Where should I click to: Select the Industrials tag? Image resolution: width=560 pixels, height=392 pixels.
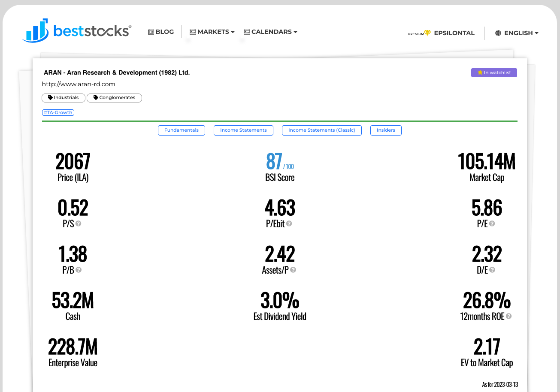[64, 98]
